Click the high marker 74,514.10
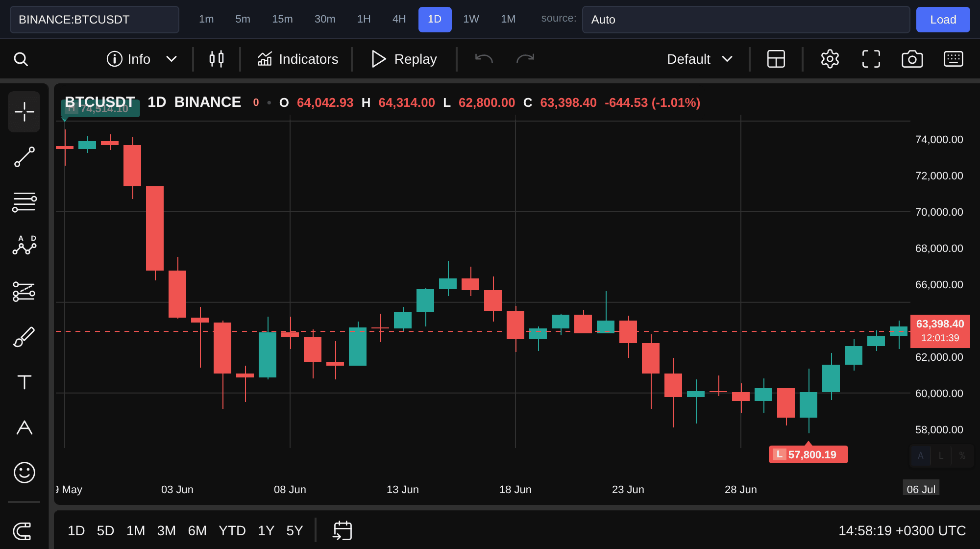Viewport: 980px width, 549px height. 100,108
